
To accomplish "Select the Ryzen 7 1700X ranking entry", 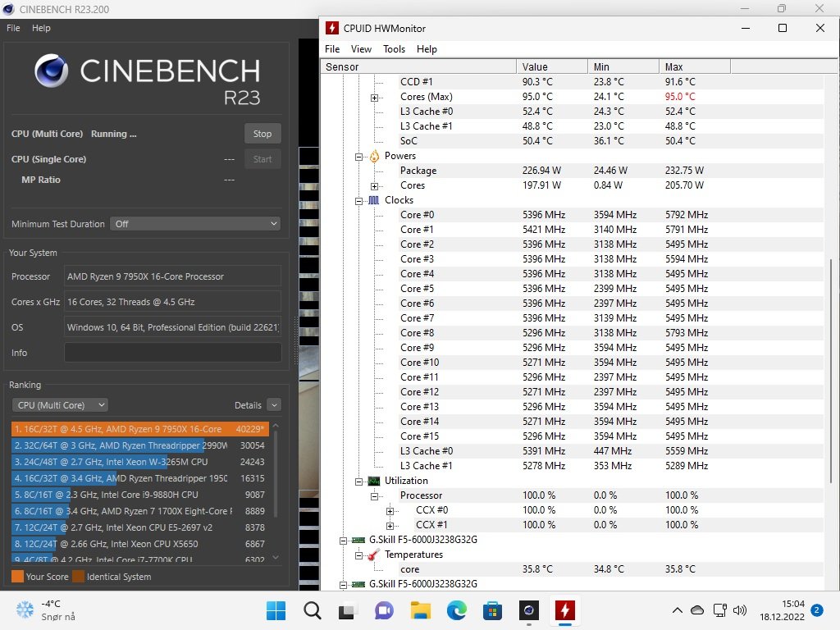I will point(139,511).
